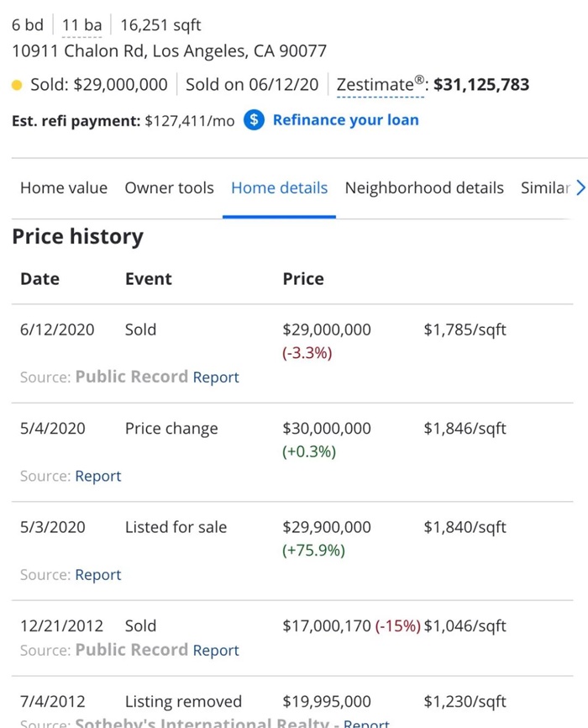Select the Home details tab
588x728 pixels.
pos(279,188)
